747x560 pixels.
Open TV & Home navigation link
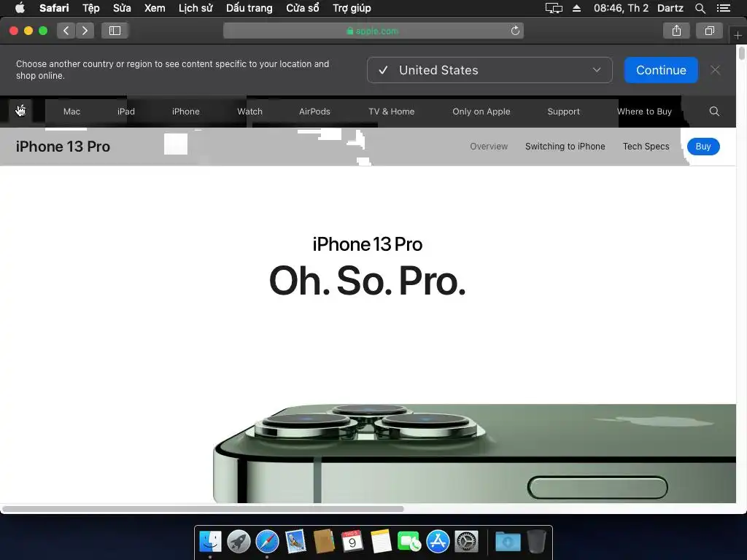pyautogui.click(x=392, y=112)
